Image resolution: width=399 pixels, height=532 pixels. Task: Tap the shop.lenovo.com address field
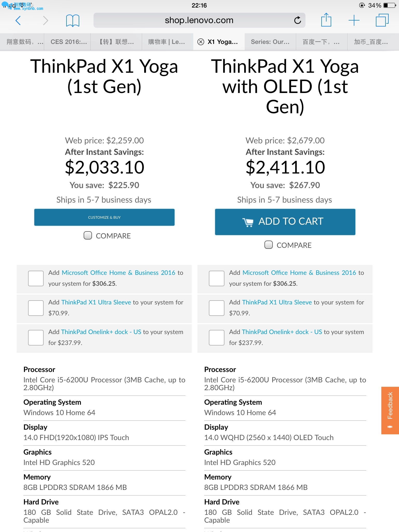[x=199, y=20]
